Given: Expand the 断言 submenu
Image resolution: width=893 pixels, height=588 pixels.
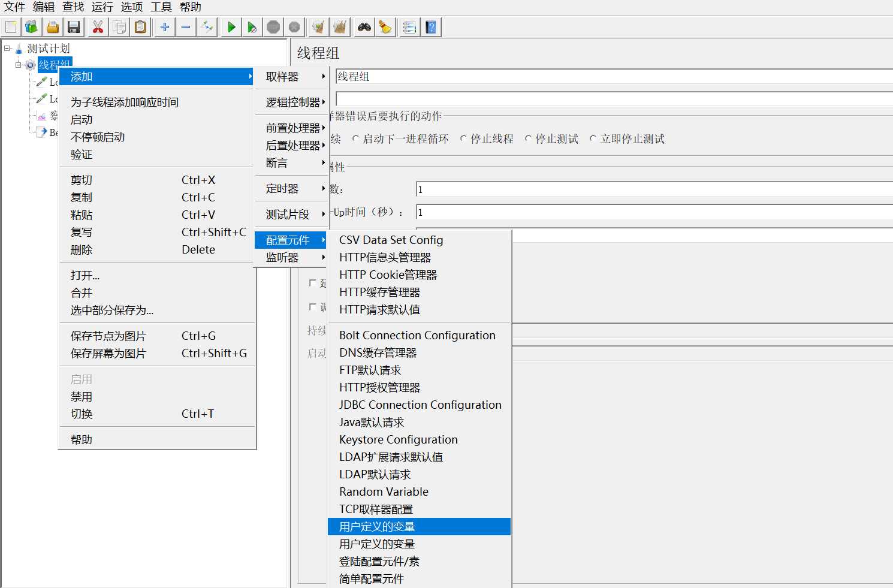Looking at the screenshot, I should click(x=292, y=163).
